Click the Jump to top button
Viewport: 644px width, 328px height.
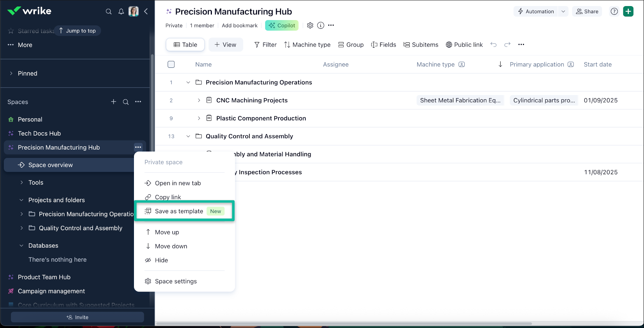point(78,31)
